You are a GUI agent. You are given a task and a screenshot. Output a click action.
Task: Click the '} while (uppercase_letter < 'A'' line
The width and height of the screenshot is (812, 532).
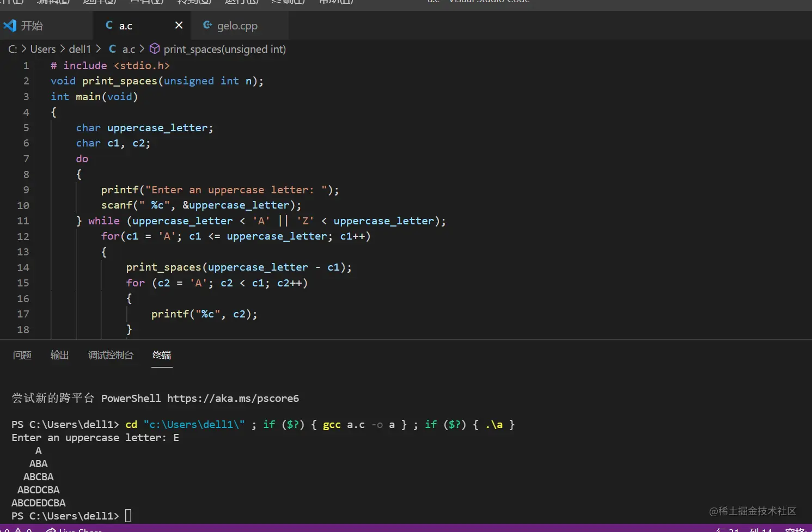pyautogui.click(x=261, y=221)
